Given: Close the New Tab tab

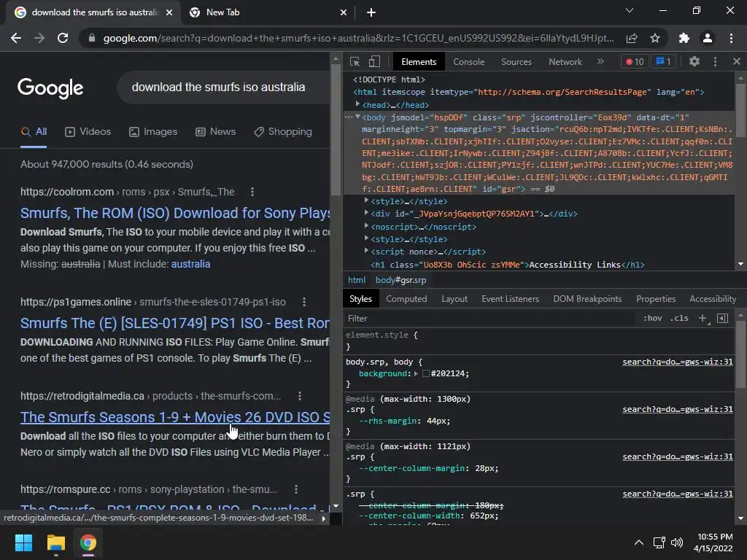Looking at the screenshot, I should click(344, 12).
